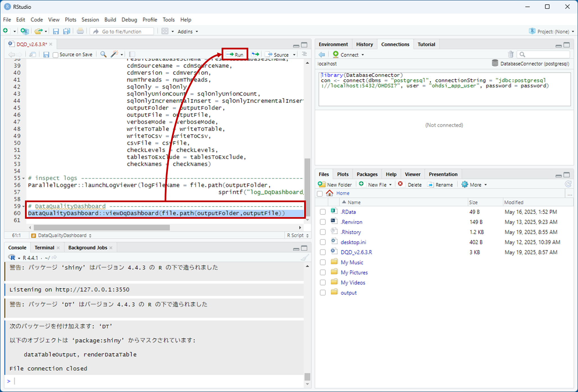Viewport: 578px width, 392px height.
Task: Click the Show document outline icon
Action: [x=304, y=54]
